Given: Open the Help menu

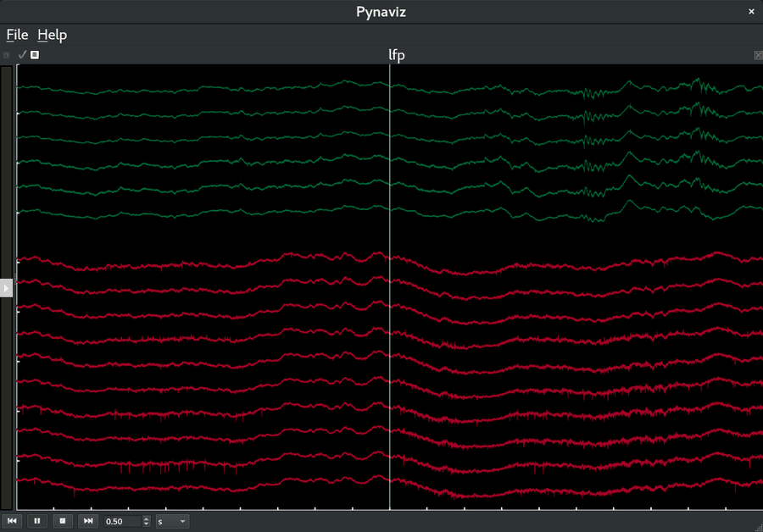Looking at the screenshot, I should click(x=52, y=35).
